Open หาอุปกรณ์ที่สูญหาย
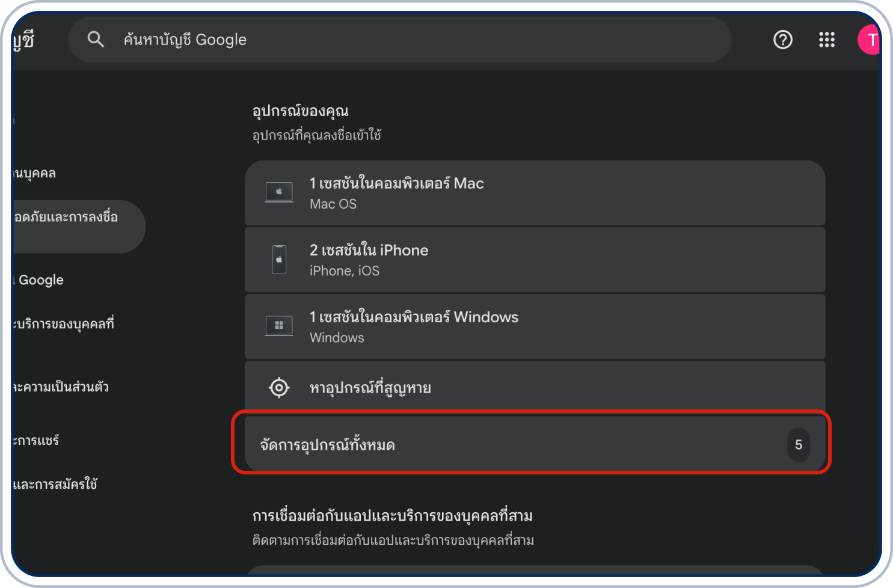 point(535,387)
